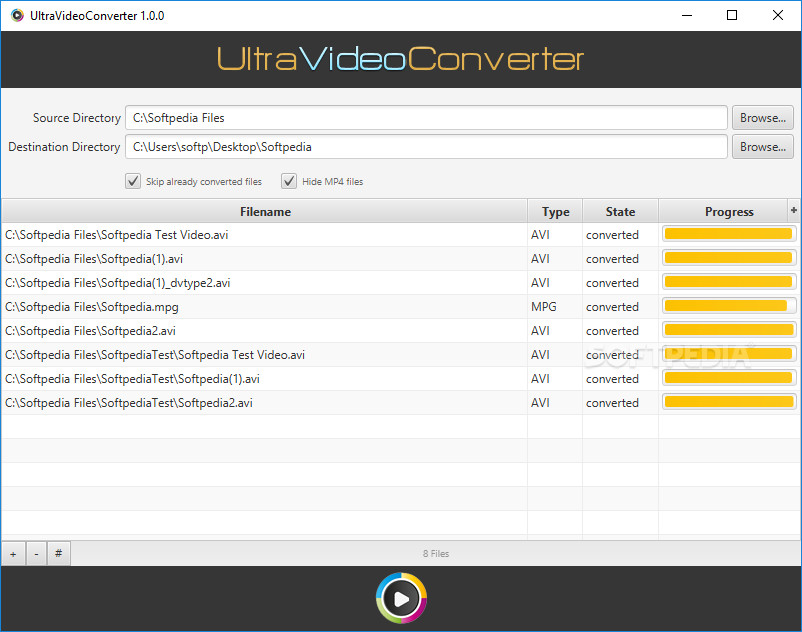Click the plus button to add files
This screenshot has height=632, width=802.
click(13, 554)
